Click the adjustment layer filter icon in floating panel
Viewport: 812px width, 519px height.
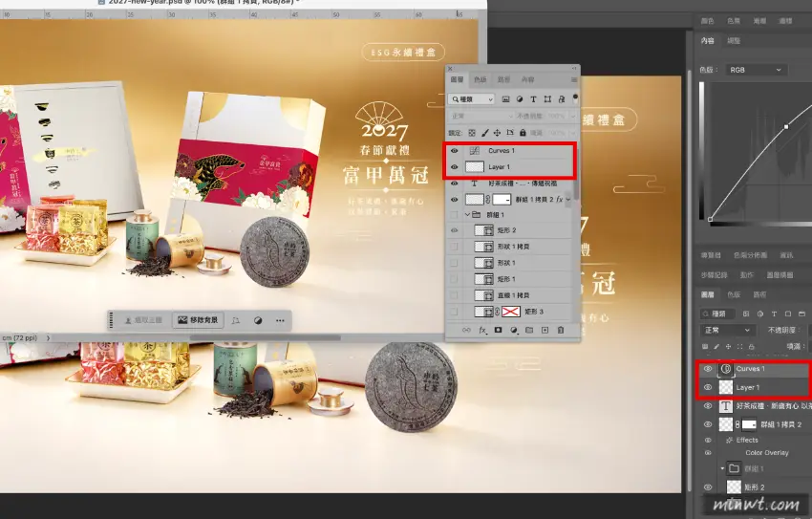click(x=520, y=99)
